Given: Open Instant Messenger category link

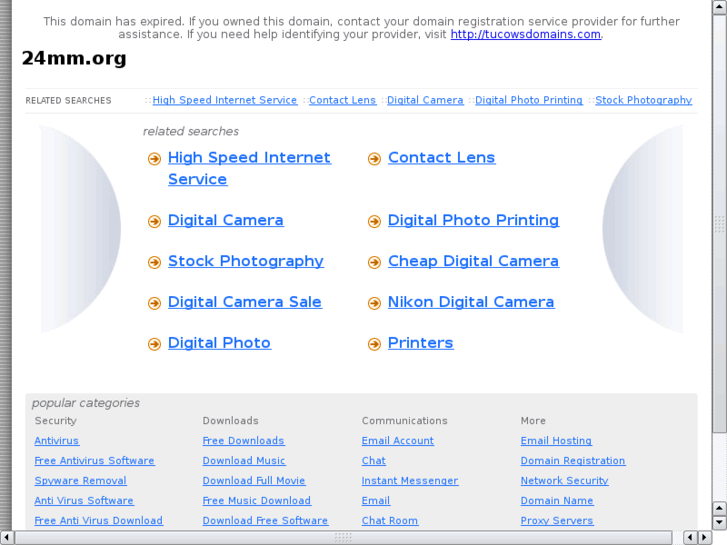Looking at the screenshot, I should pos(409,481).
